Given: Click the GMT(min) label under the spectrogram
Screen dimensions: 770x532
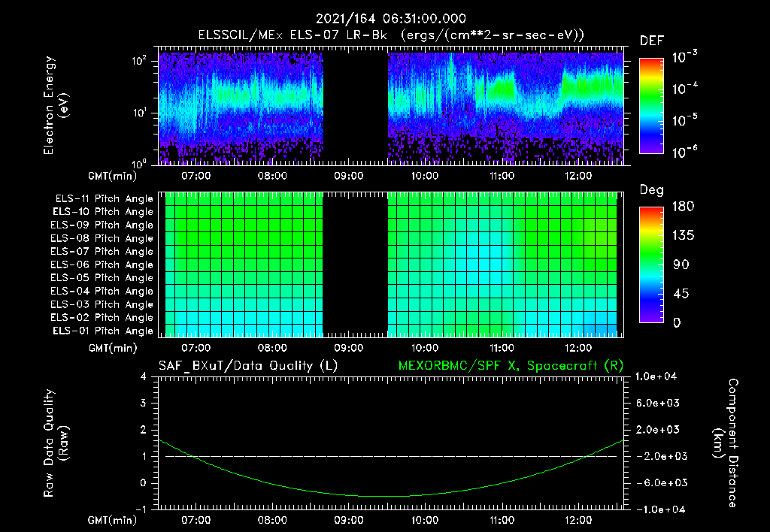Looking at the screenshot, I should pos(113,176).
